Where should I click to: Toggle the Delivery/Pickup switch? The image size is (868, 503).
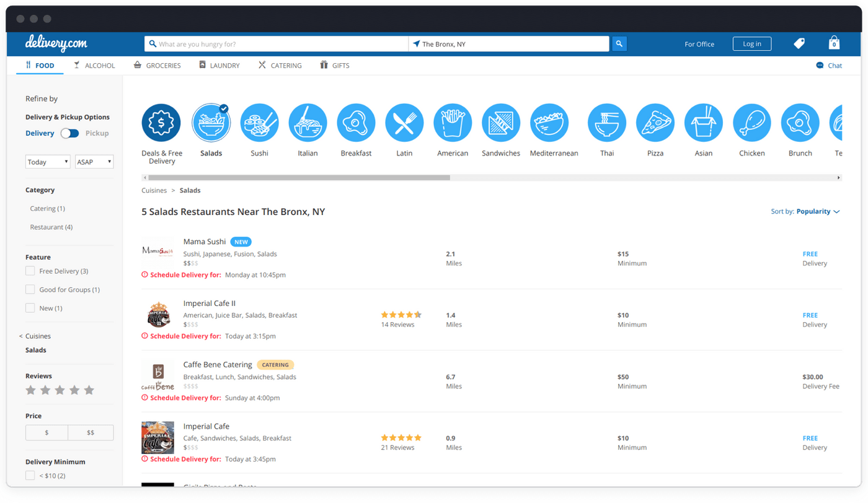[x=69, y=133]
